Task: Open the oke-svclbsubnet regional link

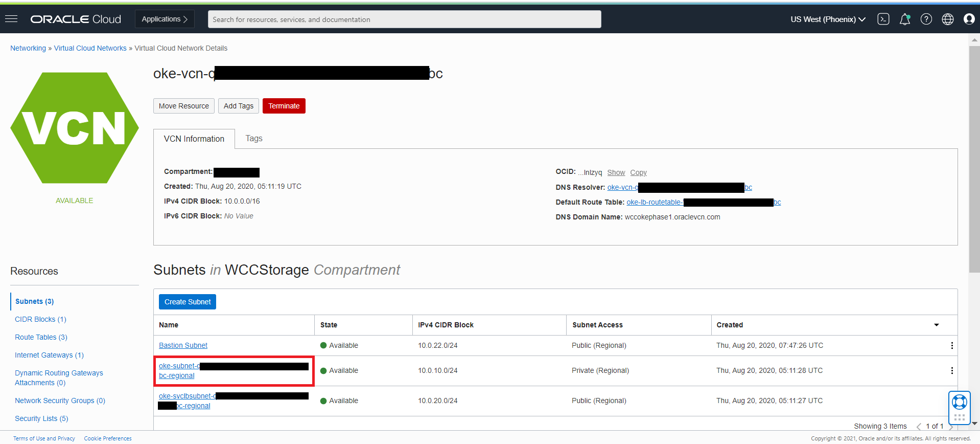Action: click(x=234, y=401)
